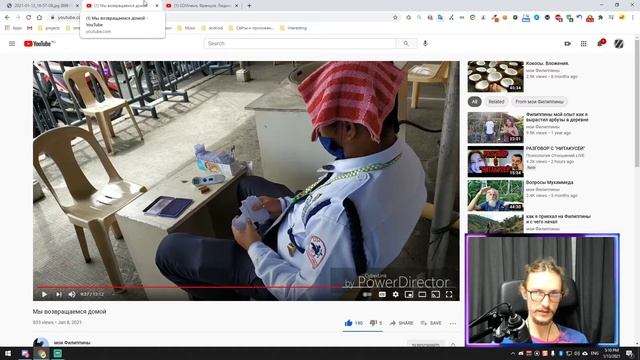Skip to the next video
Screen dimensions: 640x360
pos(59,294)
